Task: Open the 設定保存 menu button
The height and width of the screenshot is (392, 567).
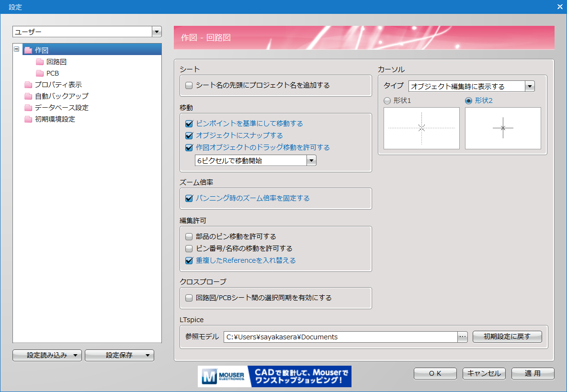Action: coord(119,355)
